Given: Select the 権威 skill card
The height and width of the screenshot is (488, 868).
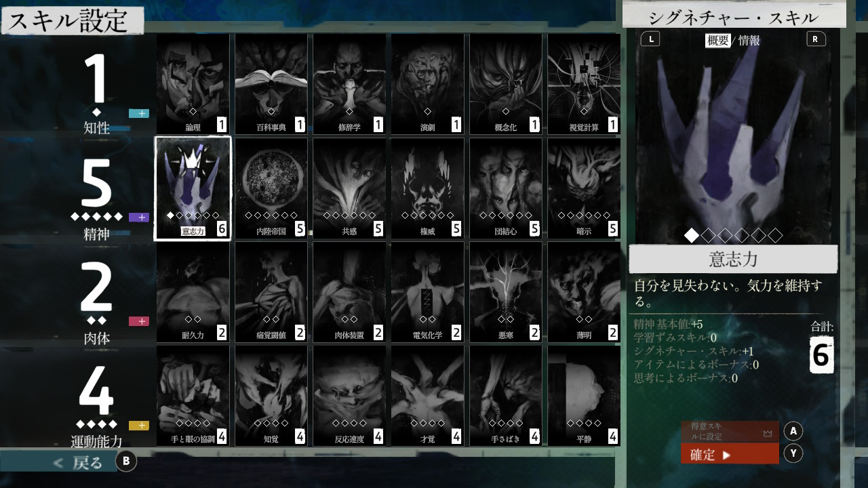Looking at the screenshot, I should 428,188.
